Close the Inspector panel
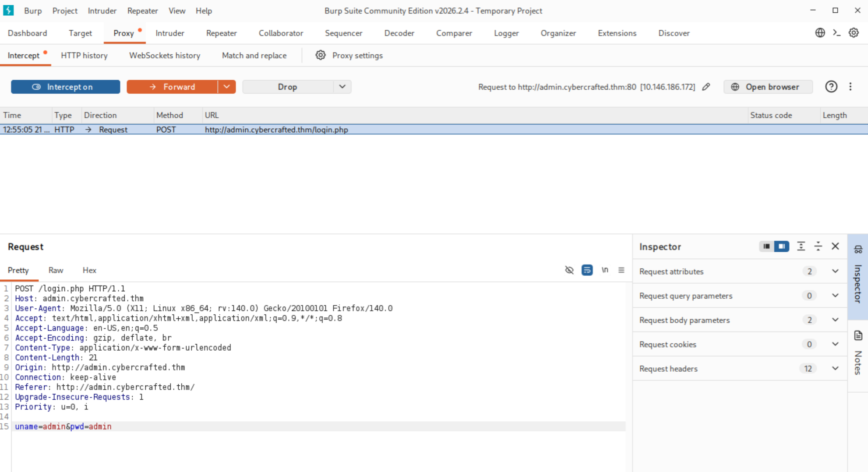Viewport: 868px width, 472px height. [x=835, y=247]
